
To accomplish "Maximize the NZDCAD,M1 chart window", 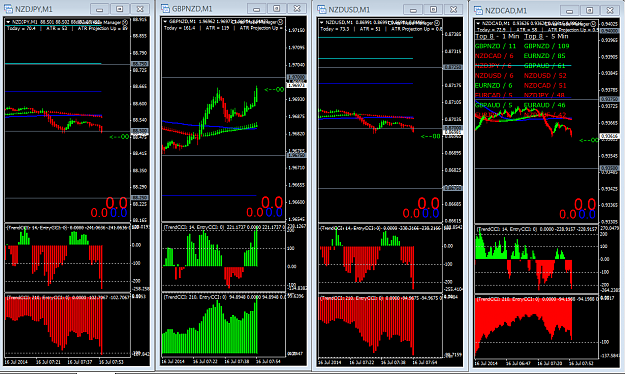I will click(590, 11).
